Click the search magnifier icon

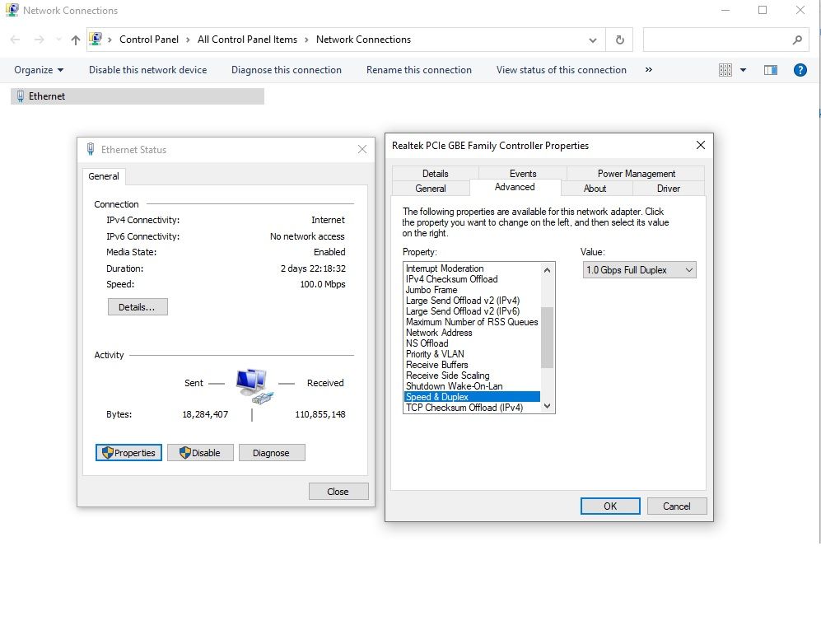(x=796, y=40)
